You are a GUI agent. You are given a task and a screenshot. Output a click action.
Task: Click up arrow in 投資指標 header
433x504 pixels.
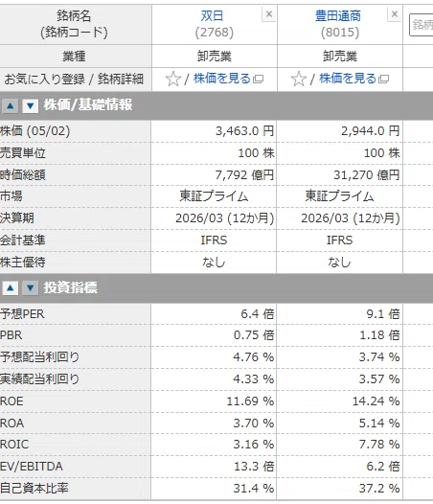[x=11, y=288]
